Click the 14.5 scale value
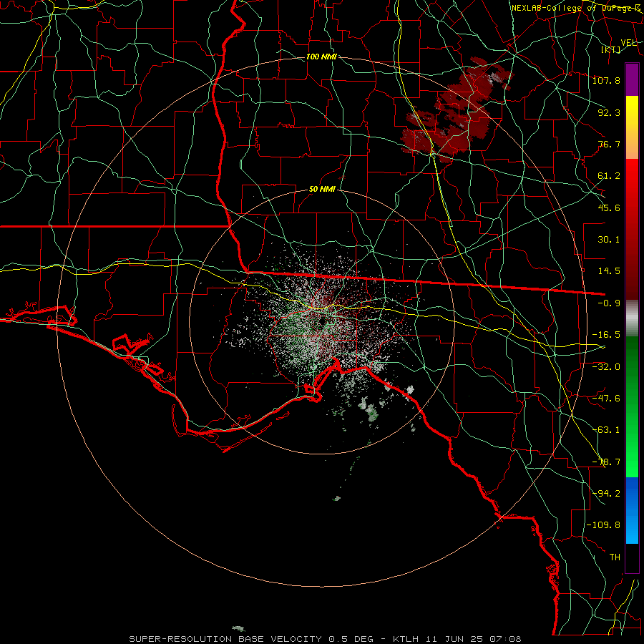 tap(609, 271)
